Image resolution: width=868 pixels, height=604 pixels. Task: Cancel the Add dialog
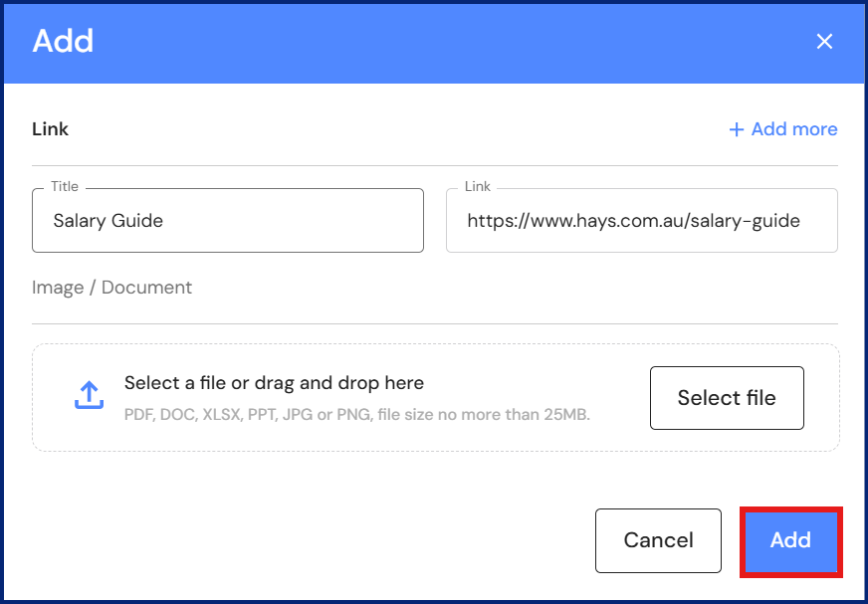tap(658, 540)
